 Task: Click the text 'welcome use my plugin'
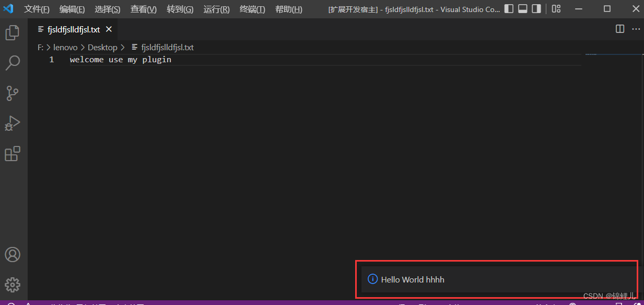point(121,60)
